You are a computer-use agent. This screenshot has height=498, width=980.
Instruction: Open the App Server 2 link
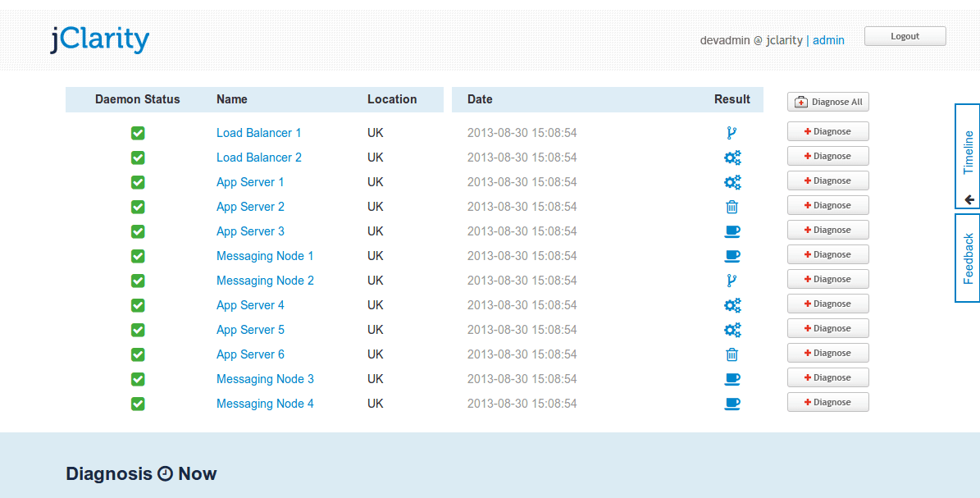pyautogui.click(x=250, y=207)
